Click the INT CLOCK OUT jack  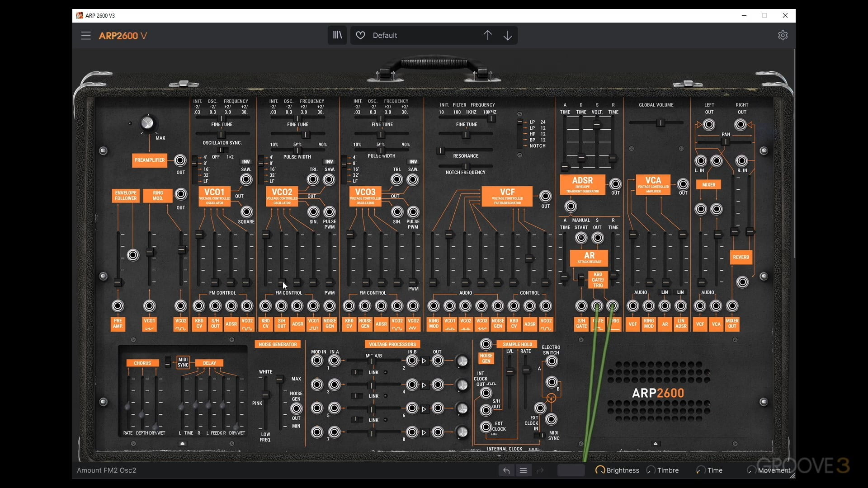tap(486, 393)
